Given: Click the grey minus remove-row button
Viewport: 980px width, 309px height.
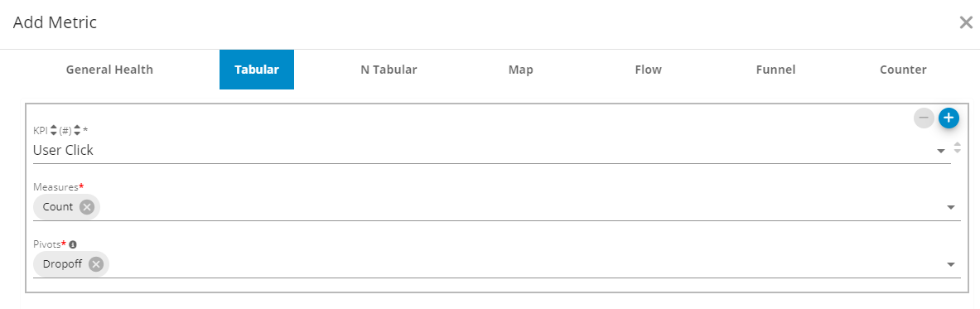Looking at the screenshot, I should click(x=924, y=118).
